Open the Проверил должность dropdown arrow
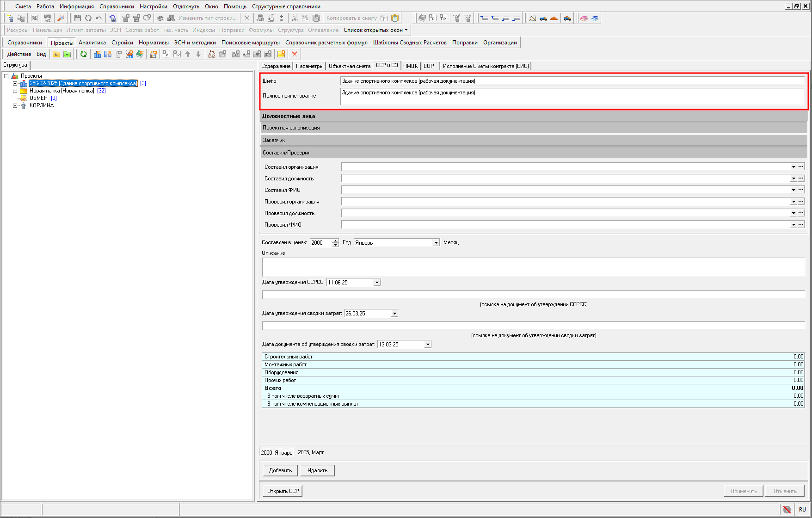The image size is (812, 518). [x=794, y=213]
